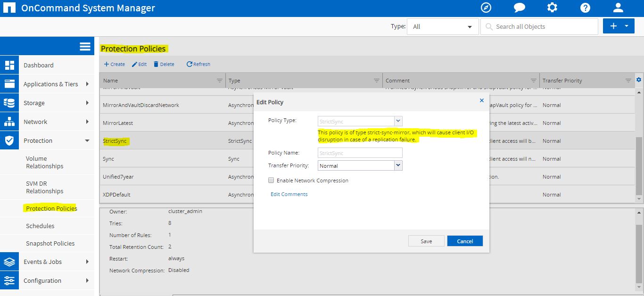This screenshot has height=296, width=644.
Task: Click the user profile icon
Action: pos(618,8)
